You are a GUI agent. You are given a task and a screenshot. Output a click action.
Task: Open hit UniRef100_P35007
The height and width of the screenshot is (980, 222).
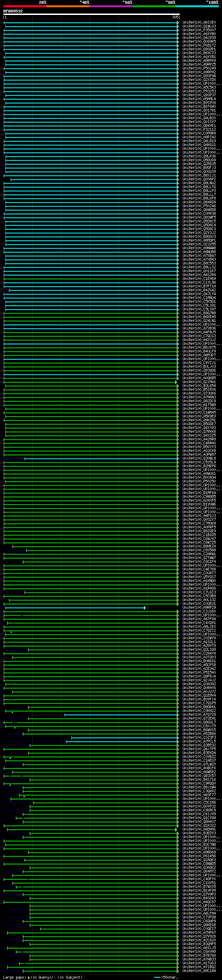[199, 30]
